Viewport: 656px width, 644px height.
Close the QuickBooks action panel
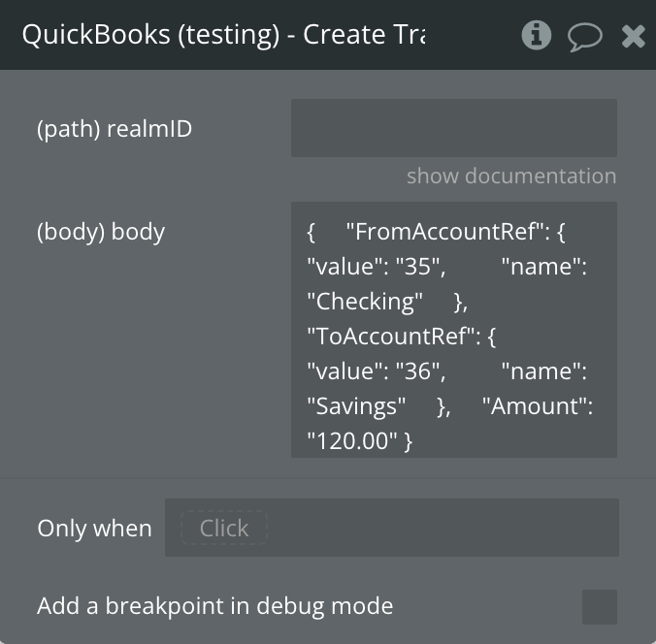[634, 37]
